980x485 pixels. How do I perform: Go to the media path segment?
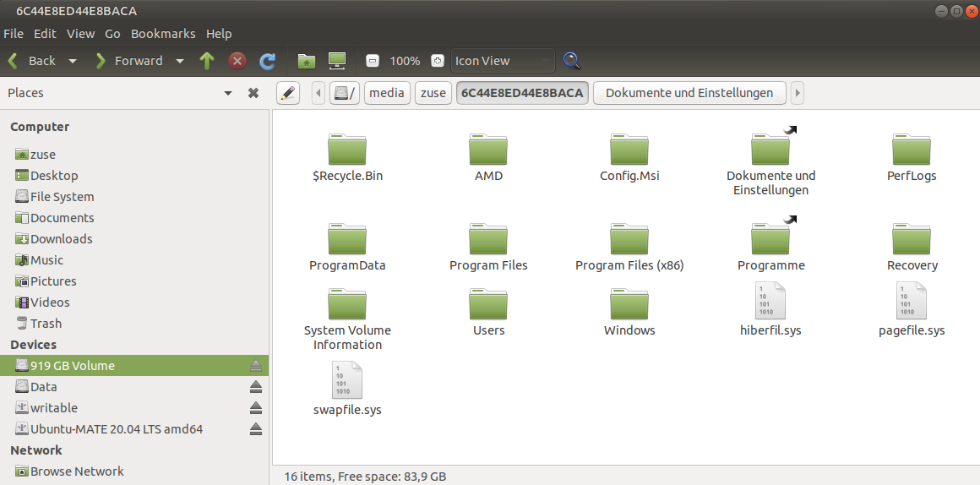tap(387, 93)
